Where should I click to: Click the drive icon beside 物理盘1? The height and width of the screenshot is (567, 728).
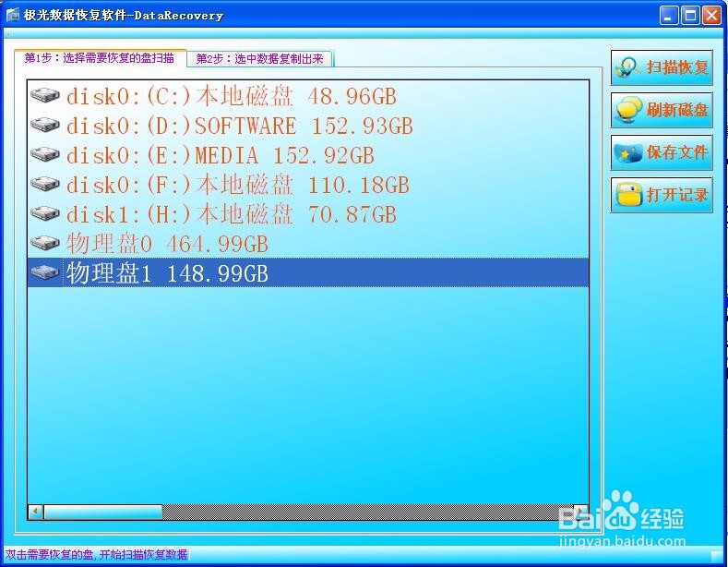(x=45, y=272)
